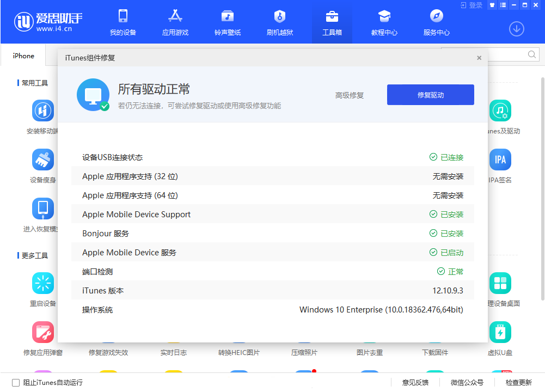545x392 pixels.
Task: Click 检查更新 at the bottom
Action: (x=519, y=382)
